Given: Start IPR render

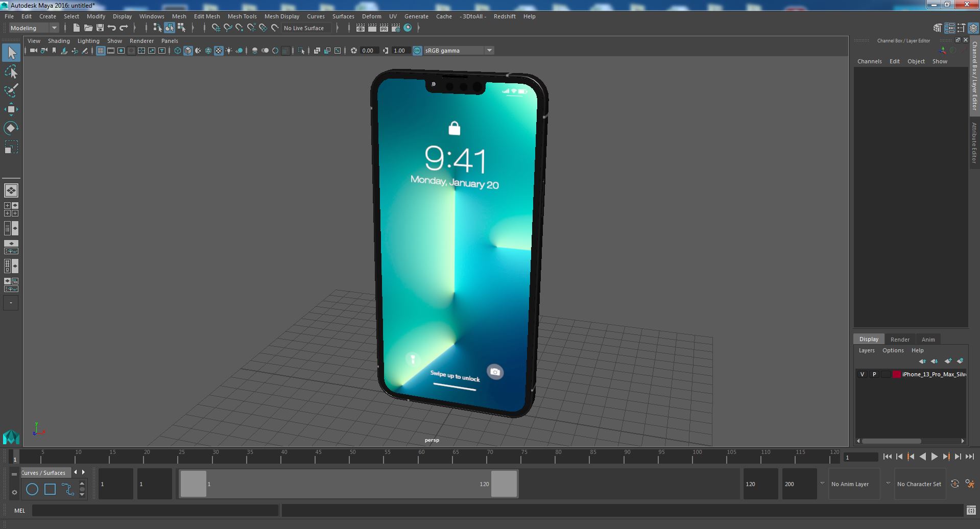Looking at the screenshot, I should 384,28.
